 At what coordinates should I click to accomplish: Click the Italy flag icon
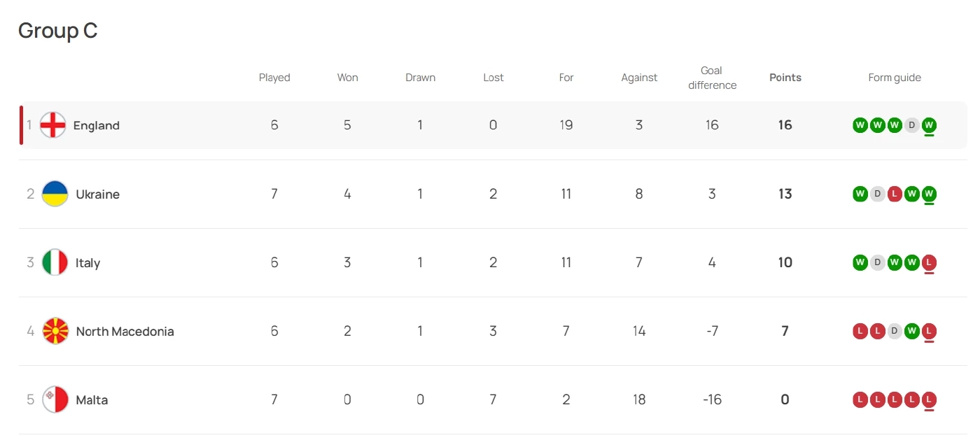[x=55, y=262]
